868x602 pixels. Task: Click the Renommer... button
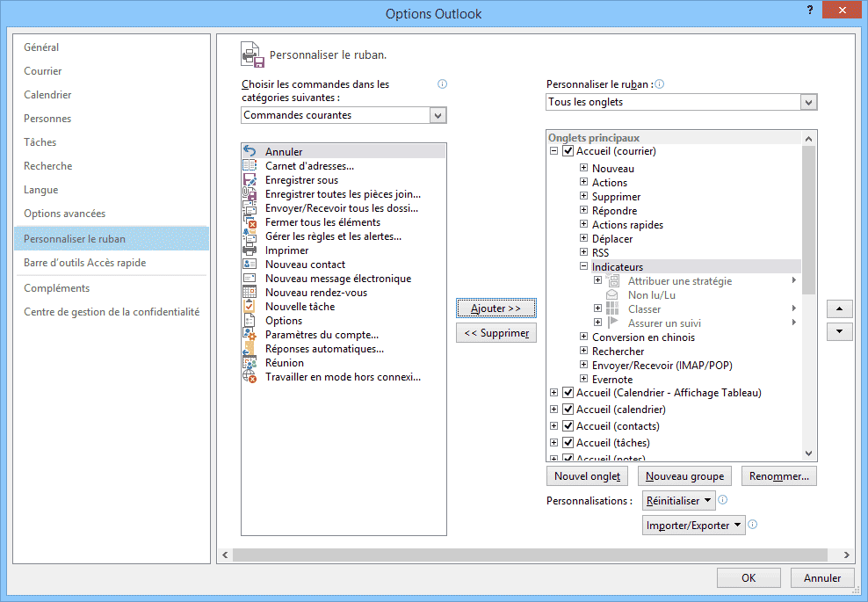pyautogui.click(x=779, y=476)
